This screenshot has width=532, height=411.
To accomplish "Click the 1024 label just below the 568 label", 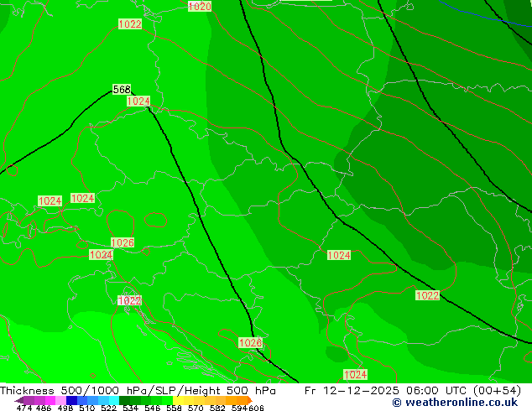I will (138, 101).
